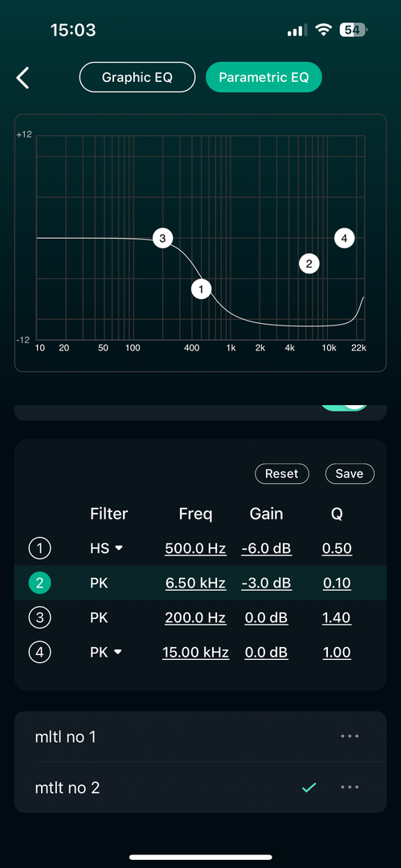Select band node 1 on the EQ curve

coord(202,289)
